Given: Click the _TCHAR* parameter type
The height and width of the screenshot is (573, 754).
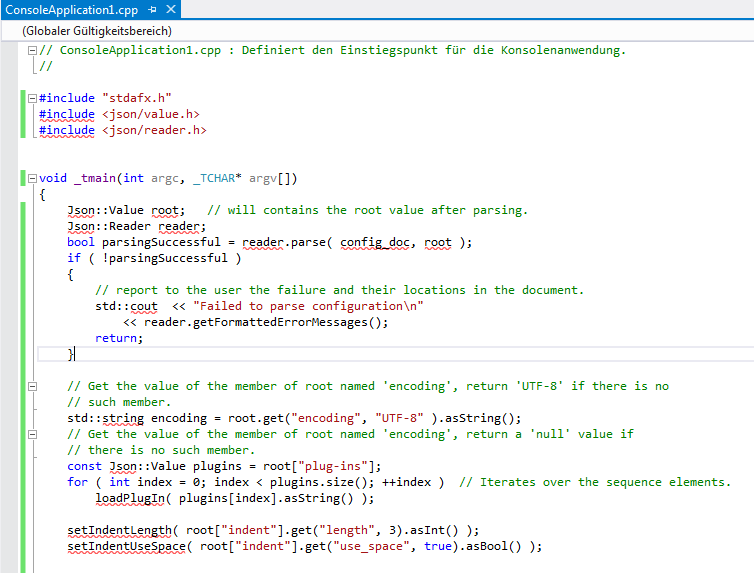Looking at the screenshot, I should (x=217, y=178).
